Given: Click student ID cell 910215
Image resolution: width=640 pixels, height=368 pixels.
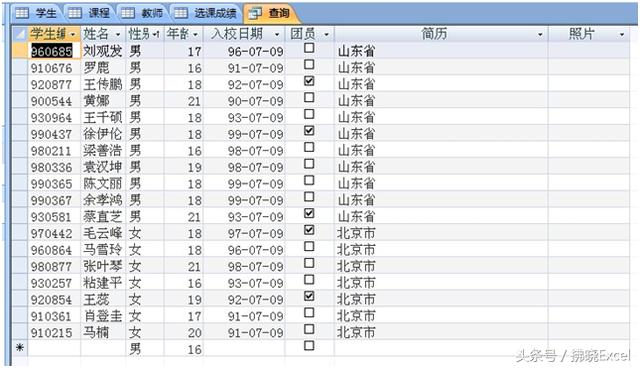Looking at the screenshot, I should [x=54, y=333].
